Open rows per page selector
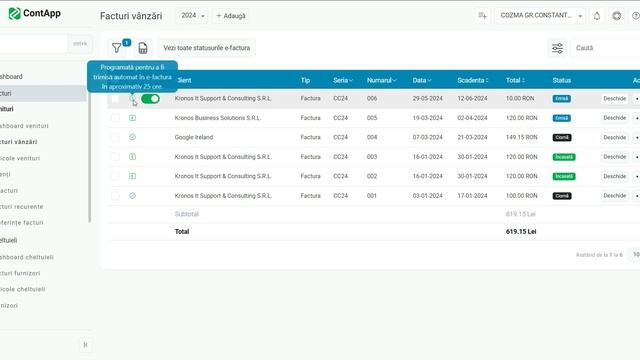640x360 pixels. coord(635,255)
